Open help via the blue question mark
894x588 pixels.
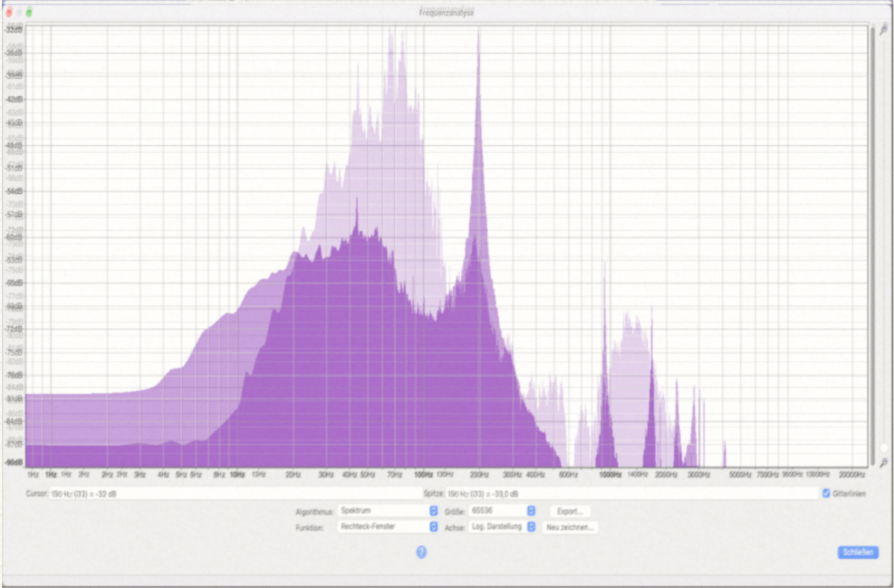tap(421, 552)
